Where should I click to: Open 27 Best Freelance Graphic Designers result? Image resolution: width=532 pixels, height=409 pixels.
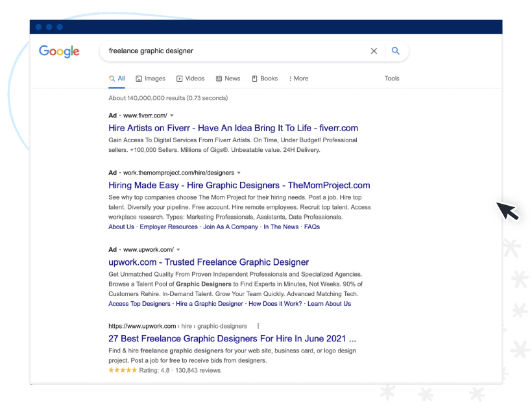point(232,338)
